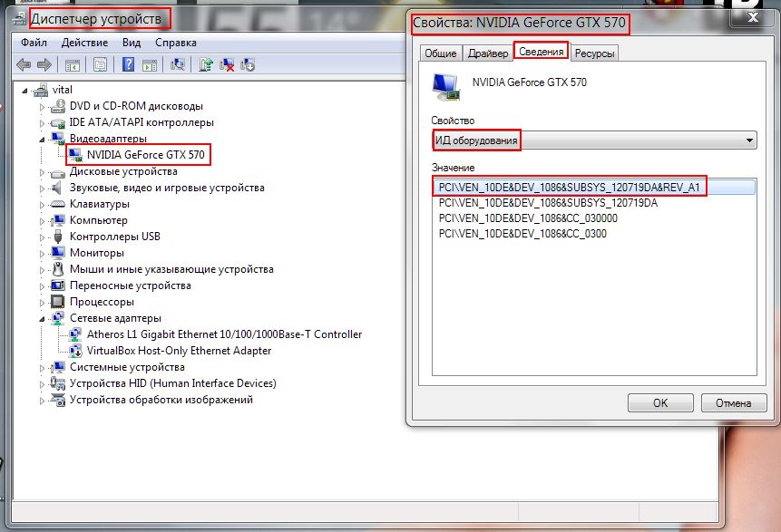Click the Отмена button
Image resolution: width=781 pixels, height=532 pixels.
733,402
